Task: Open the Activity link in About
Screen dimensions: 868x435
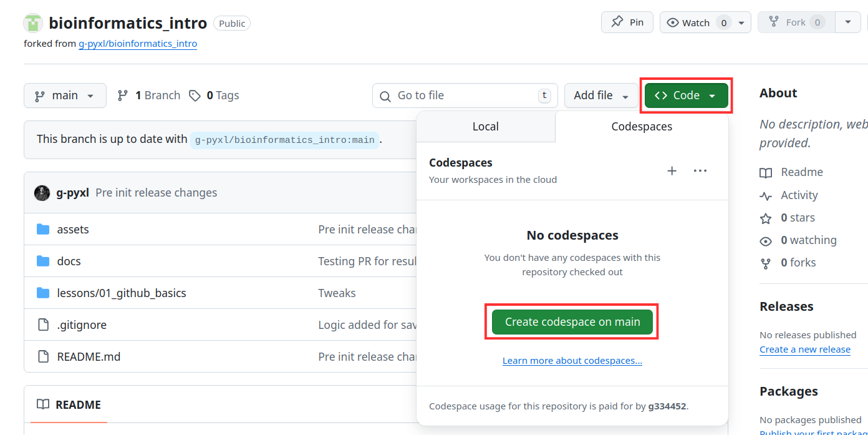Action: [x=789, y=195]
